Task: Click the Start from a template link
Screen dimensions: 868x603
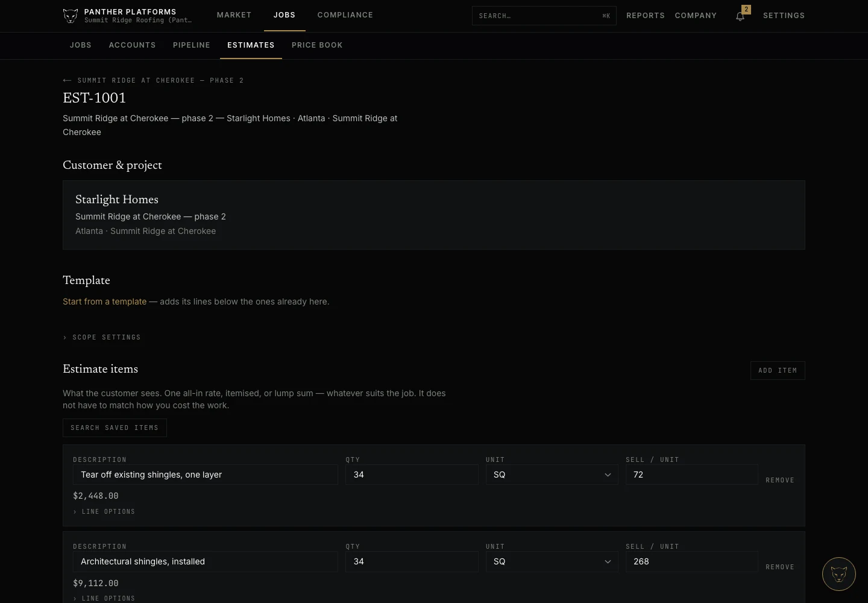Action: click(105, 301)
